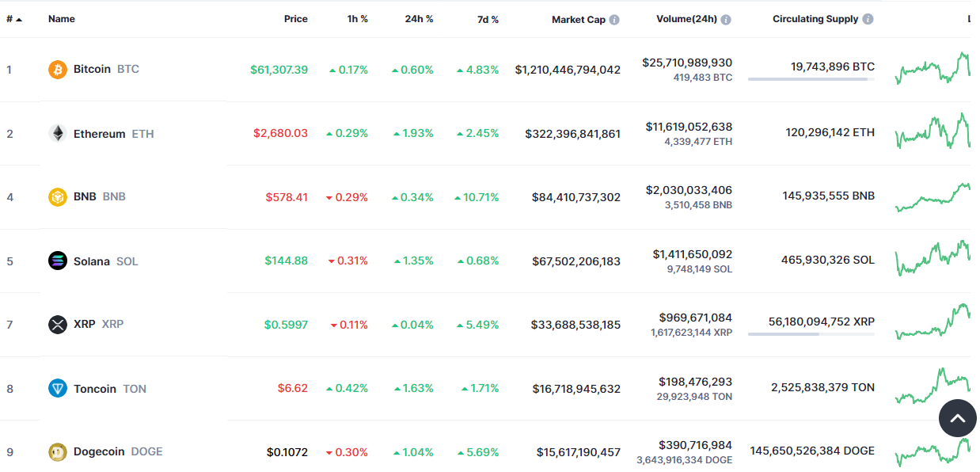980x472 pixels.
Task: Open the Bitcoin coin page link
Action: [93, 70]
